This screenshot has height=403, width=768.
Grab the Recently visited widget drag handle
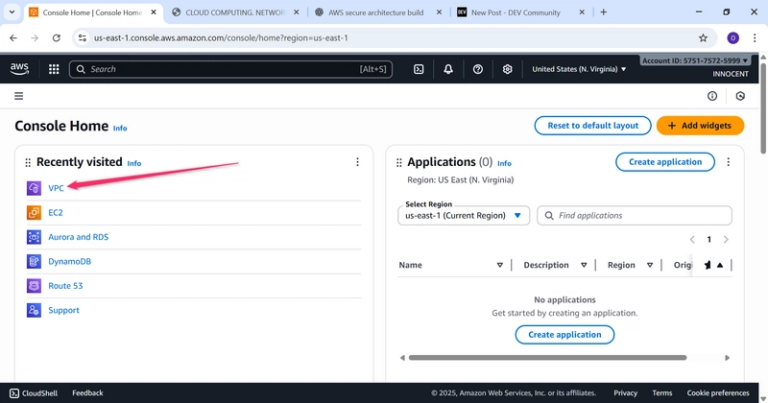coord(28,163)
